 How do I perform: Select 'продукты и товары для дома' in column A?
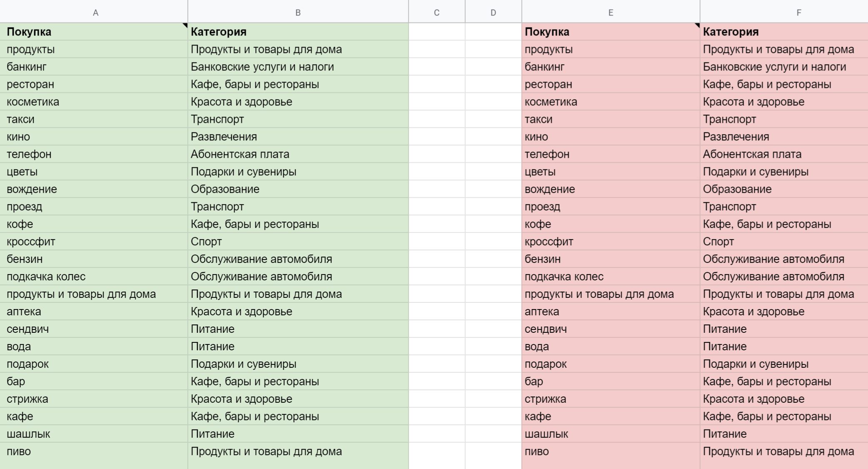click(x=94, y=294)
